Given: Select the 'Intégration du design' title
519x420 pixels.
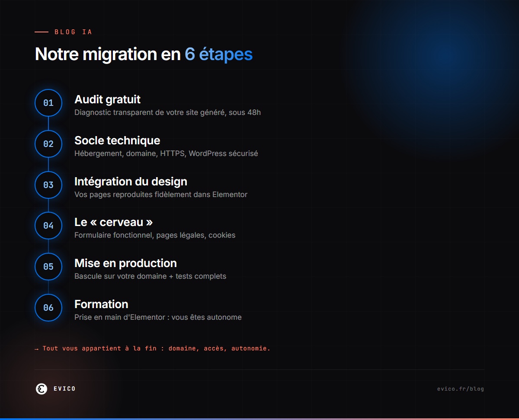Looking at the screenshot, I should [x=131, y=181].
